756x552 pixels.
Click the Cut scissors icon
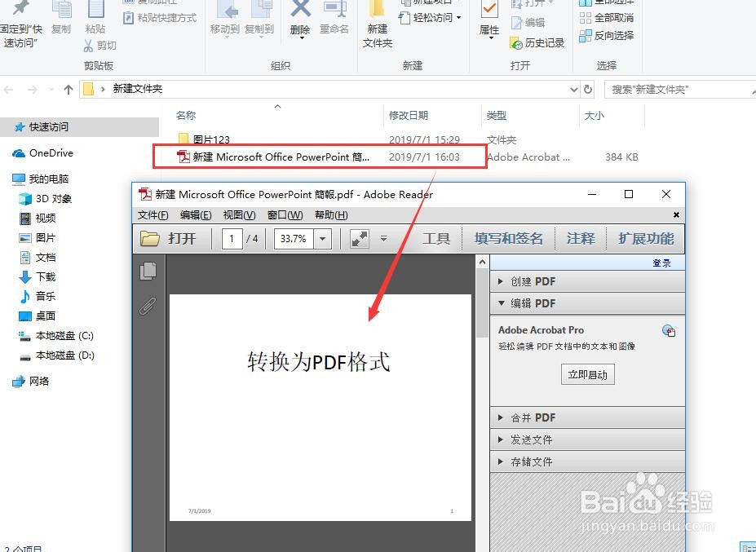(x=88, y=46)
